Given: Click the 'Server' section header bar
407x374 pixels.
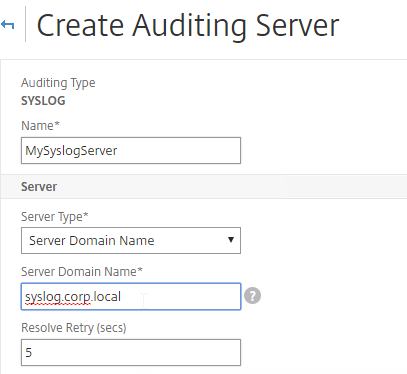Looking at the screenshot, I should [204, 186].
